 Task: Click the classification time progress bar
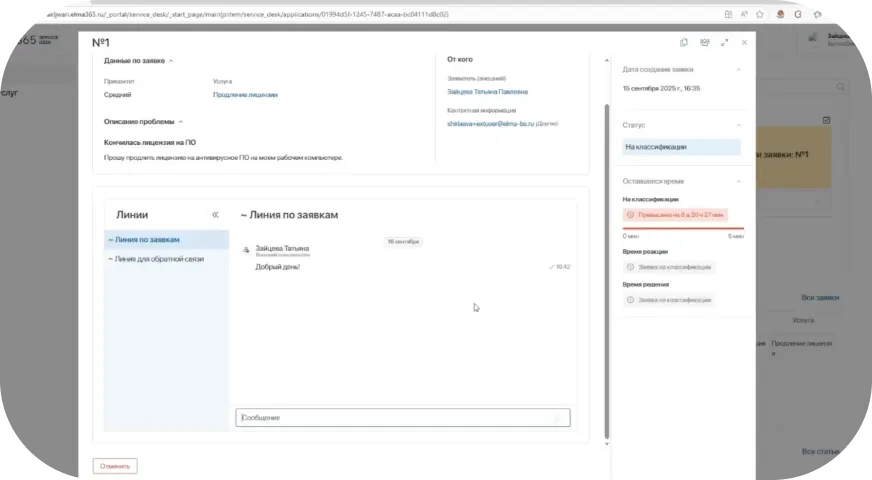coord(683,228)
